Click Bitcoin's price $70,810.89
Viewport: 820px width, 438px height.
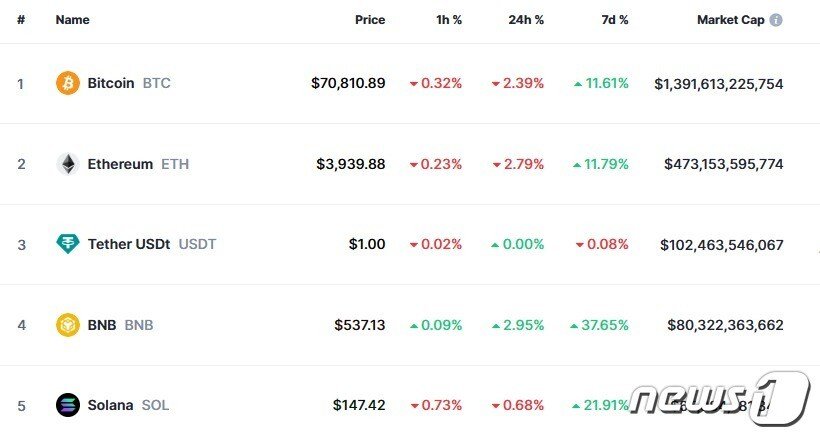[x=348, y=83]
